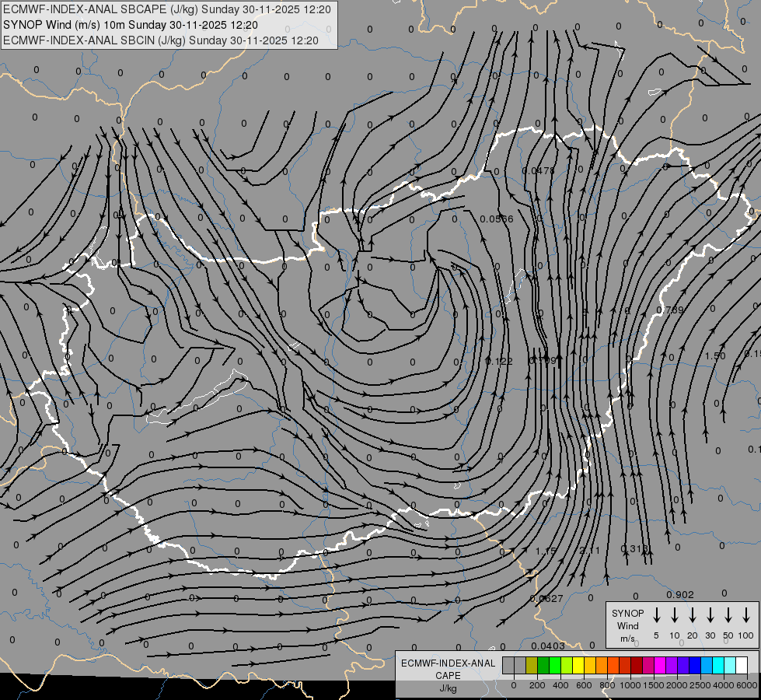Screen dimensions: 761x700
Task: Click the 4000 tick label on the CAPE scale
Action: point(724,685)
